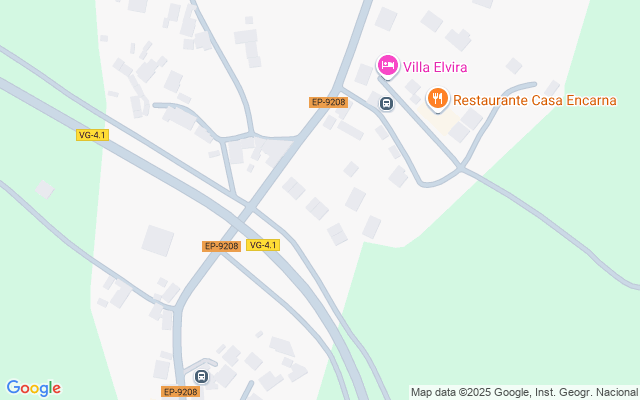Screen dimensions: 640x400
Task: Select the beige highlighted building under restaurant pin
Action: pyautogui.click(x=438, y=118)
